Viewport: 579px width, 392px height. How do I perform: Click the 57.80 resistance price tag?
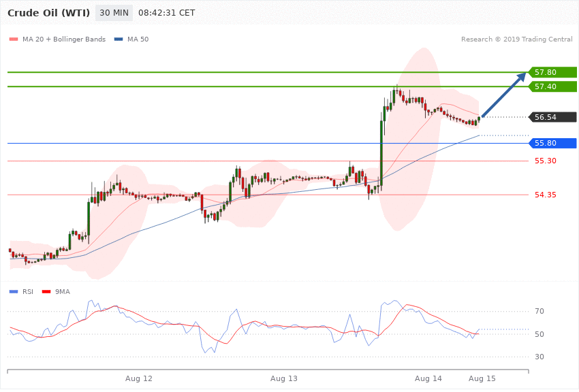tap(552, 72)
